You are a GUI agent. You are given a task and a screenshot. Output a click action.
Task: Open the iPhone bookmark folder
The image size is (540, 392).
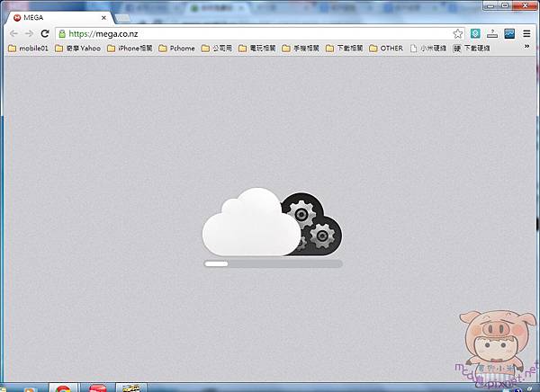(130, 49)
